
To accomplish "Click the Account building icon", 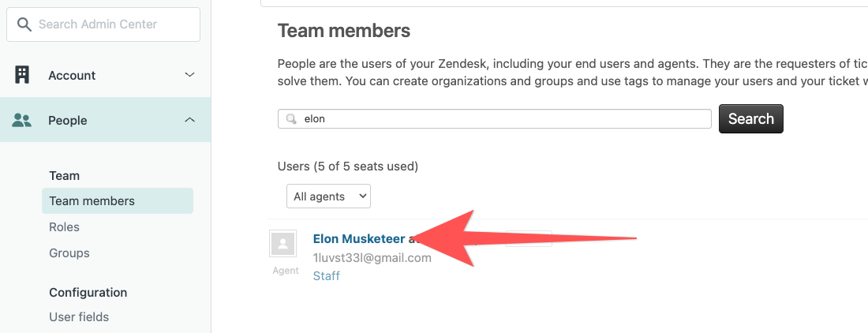I will (x=21, y=75).
